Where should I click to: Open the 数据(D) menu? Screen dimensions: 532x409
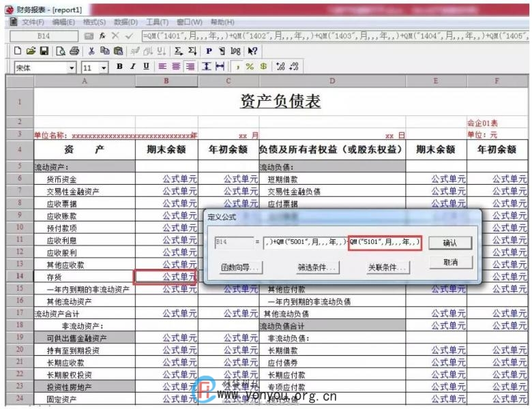[125, 22]
